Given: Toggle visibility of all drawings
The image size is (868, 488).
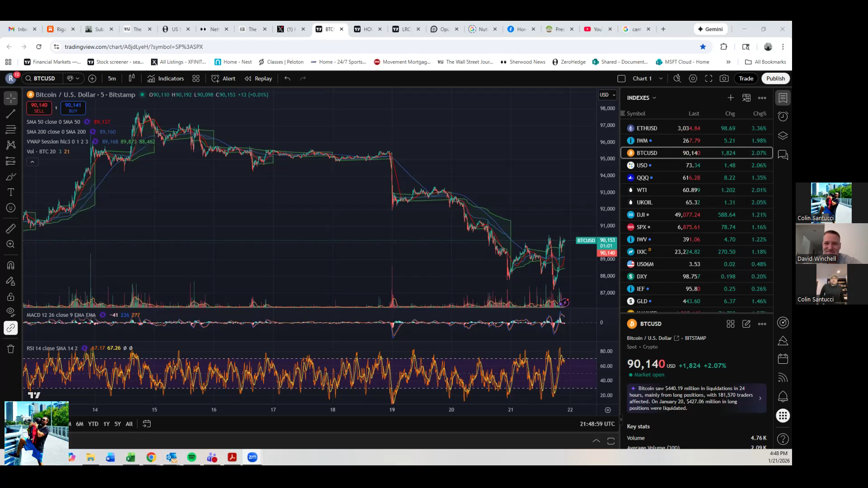Looking at the screenshot, I should click(x=10, y=312).
